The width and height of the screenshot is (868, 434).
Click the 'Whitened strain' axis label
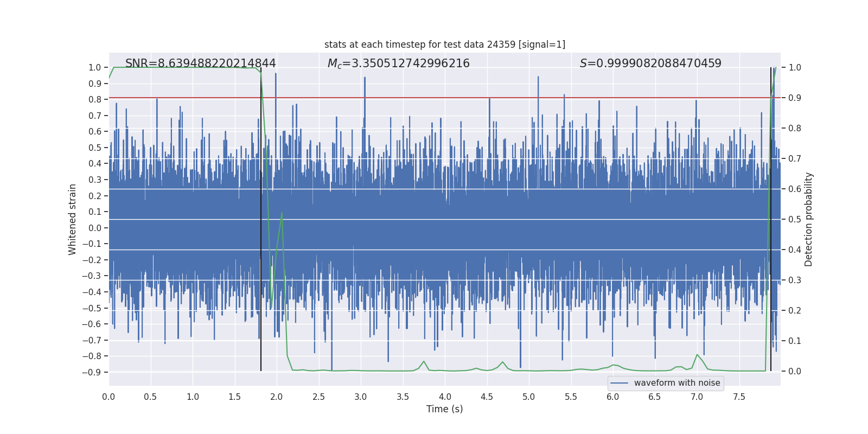[x=72, y=219]
